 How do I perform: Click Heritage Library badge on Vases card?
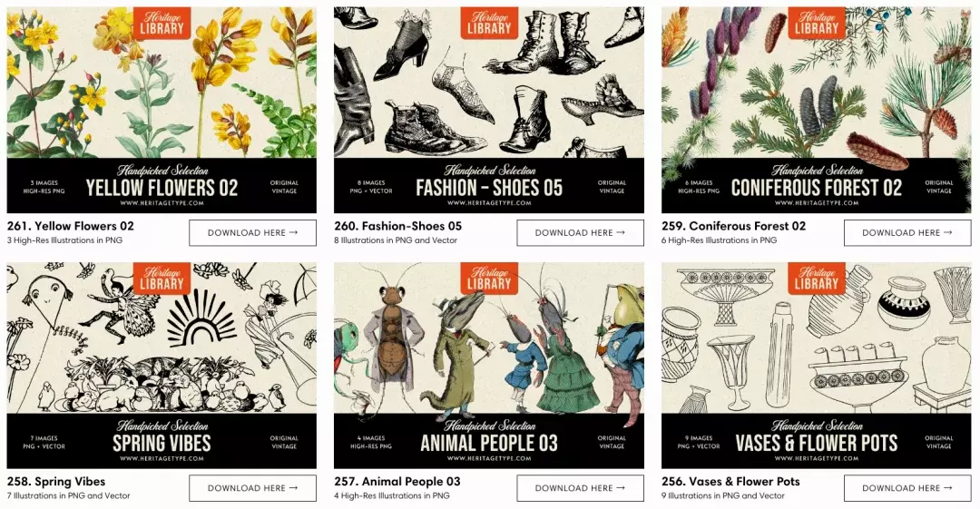point(817,279)
